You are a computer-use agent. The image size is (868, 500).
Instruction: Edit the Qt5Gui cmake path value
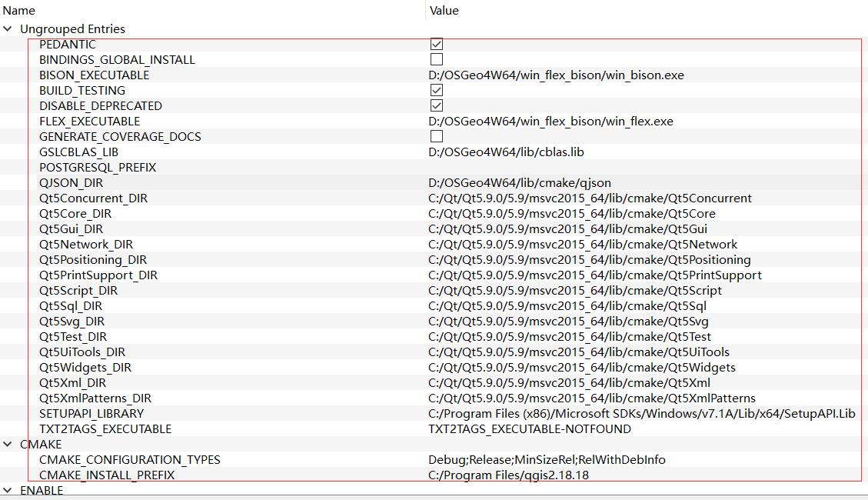point(568,228)
